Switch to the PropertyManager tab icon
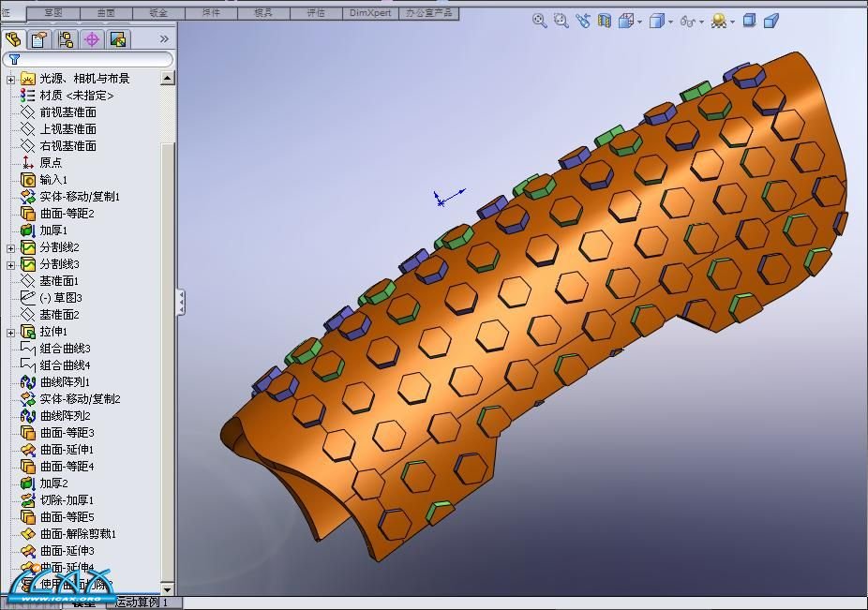868x610 pixels. [x=39, y=39]
